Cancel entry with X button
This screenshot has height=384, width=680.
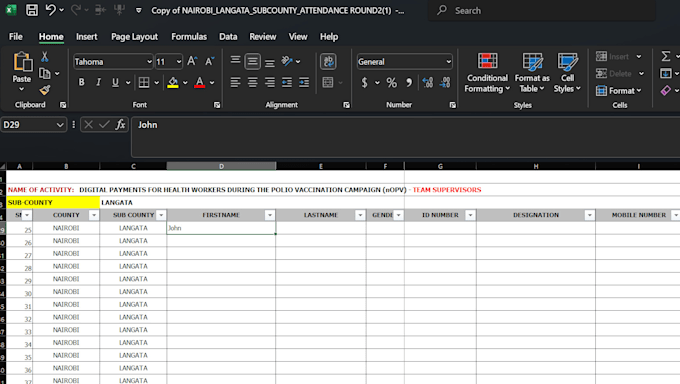tap(88, 125)
